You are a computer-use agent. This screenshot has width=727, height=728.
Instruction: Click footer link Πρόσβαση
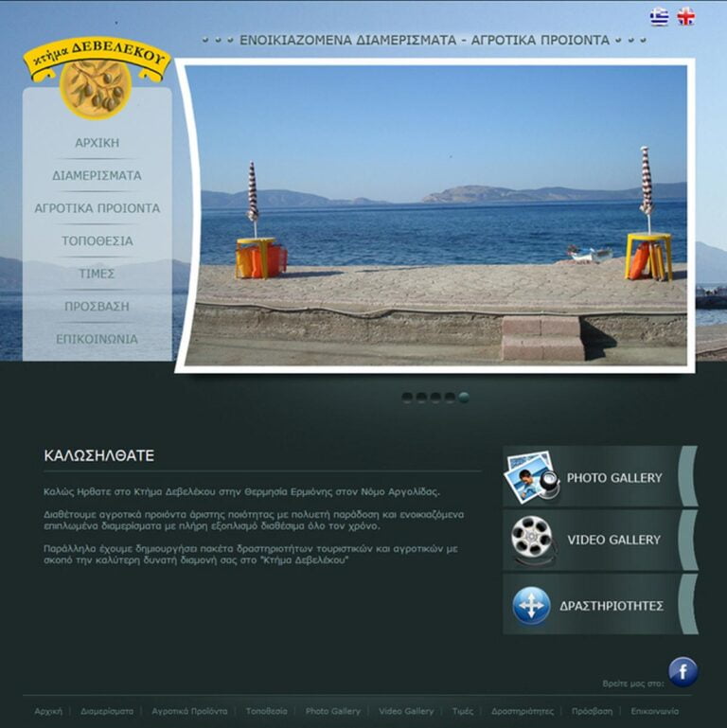592,711
